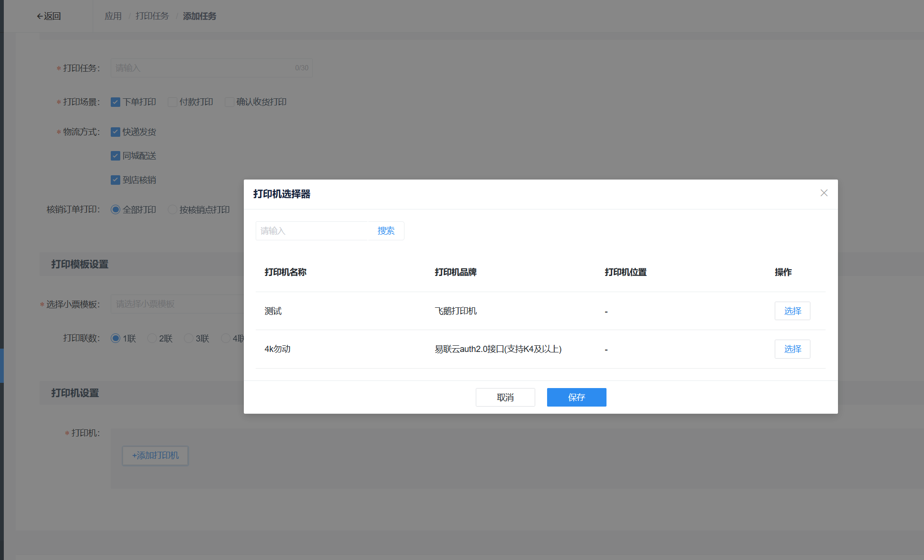Toggle 同城配送 checkbox
The width and height of the screenshot is (924, 560).
coord(115,156)
